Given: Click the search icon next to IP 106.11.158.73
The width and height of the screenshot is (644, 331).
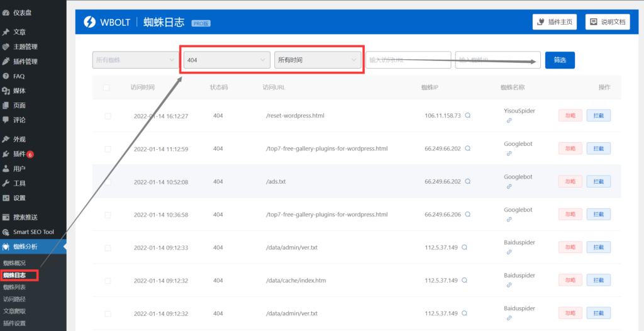Looking at the screenshot, I should coord(467,116).
